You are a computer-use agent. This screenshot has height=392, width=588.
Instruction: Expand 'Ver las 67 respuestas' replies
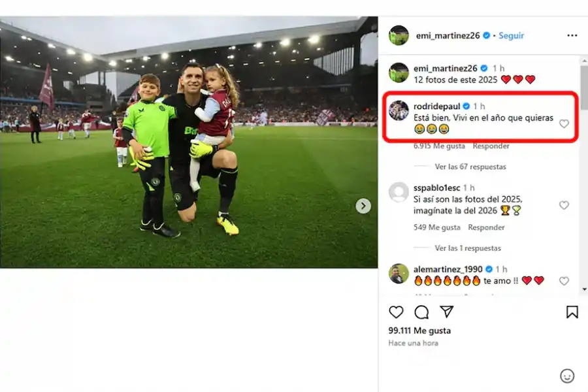(x=470, y=167)
